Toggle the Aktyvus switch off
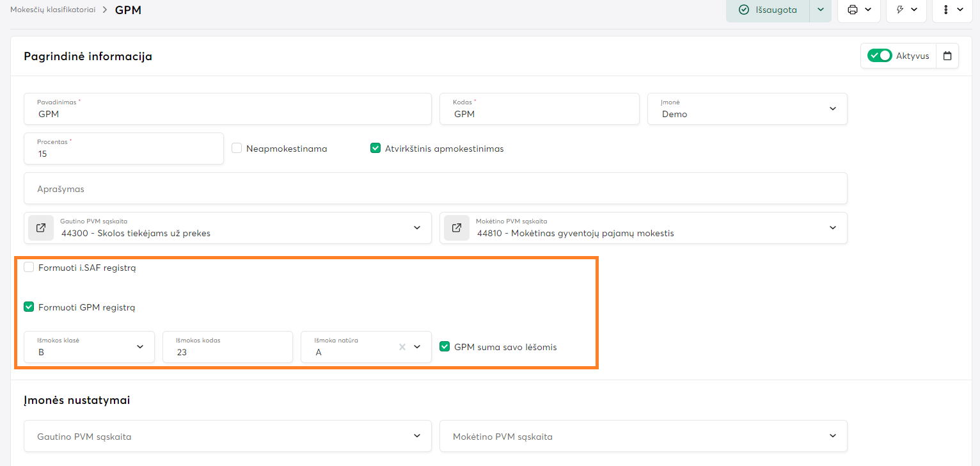 coord(880,56)
